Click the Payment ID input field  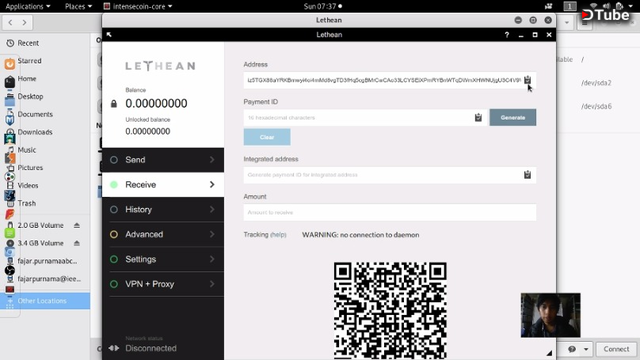pos(365,118)
